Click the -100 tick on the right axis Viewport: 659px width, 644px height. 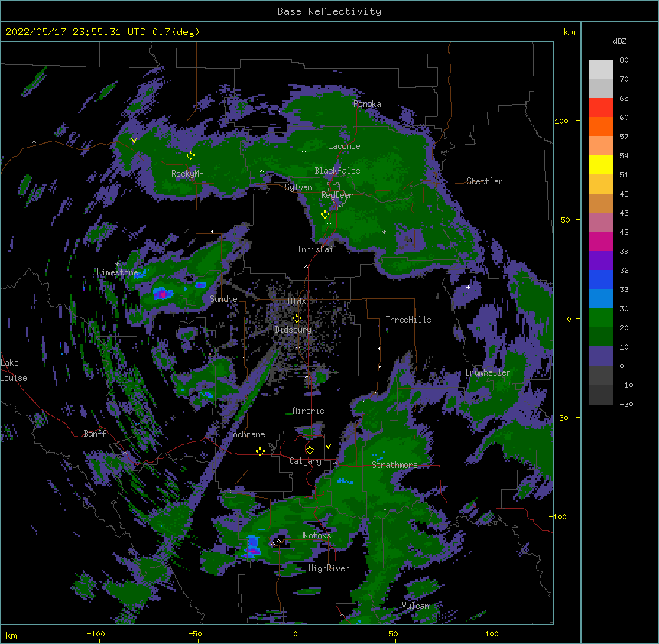(x=559, y=516)
